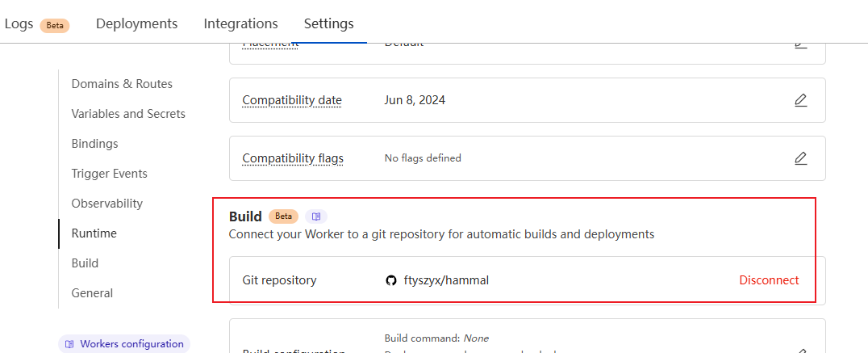Click the Compatibility date label
This screenshot has width=868, height=353.
click(292, 100)
